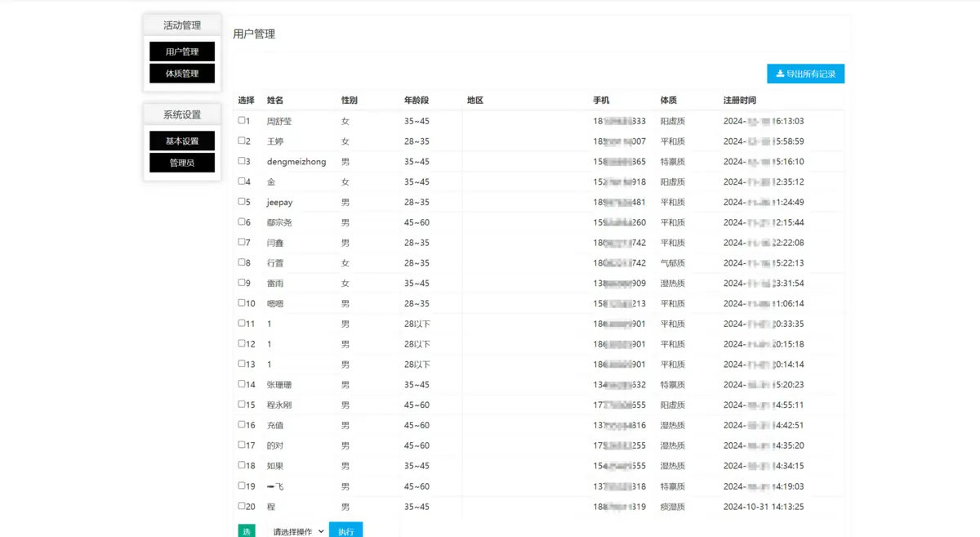Tick the checkbox for row 20 程
This screenshot has width=980, height=537.
pyautogui.click(x=242, y=506)
